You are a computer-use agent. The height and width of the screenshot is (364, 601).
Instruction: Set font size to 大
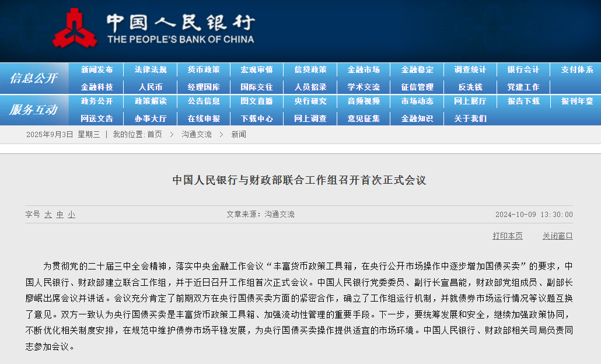pos(48,215)
